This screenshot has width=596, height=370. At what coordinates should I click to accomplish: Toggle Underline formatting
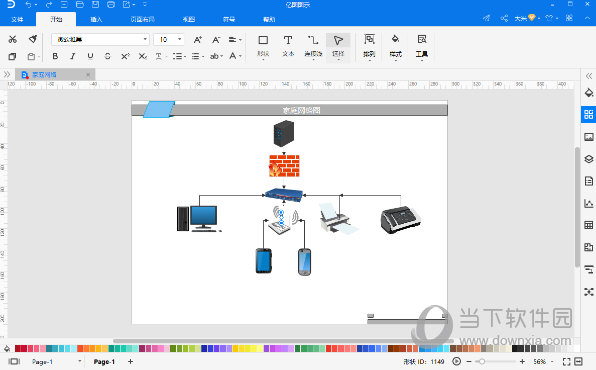coord(90,56)
